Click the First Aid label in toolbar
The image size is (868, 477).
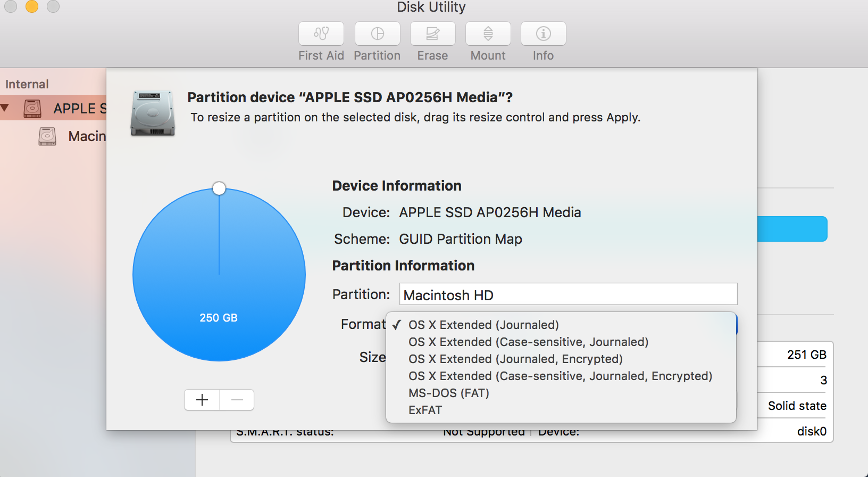[321, 55]
